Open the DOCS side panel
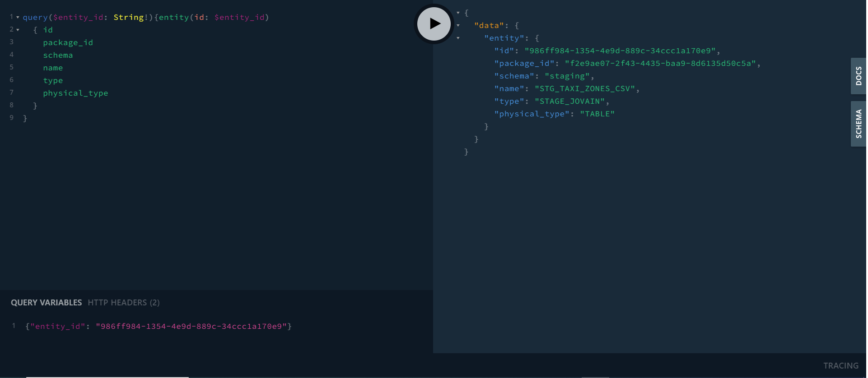 (x=858, y=76)
